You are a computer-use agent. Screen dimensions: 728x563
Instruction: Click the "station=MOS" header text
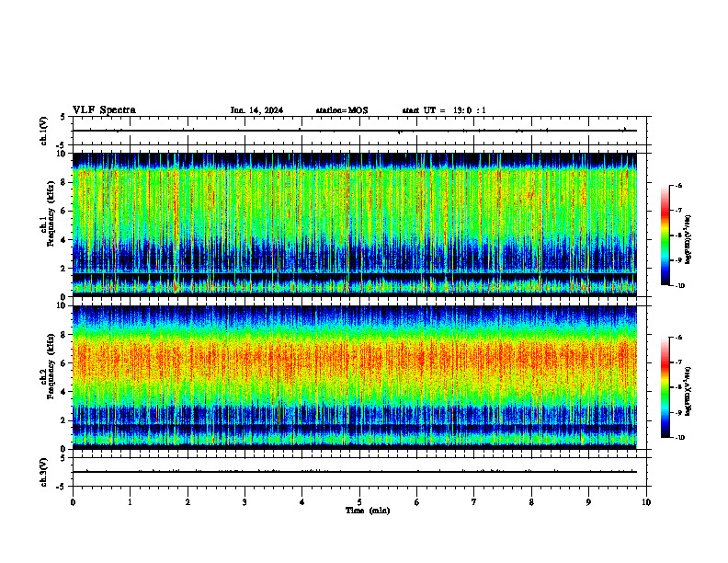[x=342, y=110]
